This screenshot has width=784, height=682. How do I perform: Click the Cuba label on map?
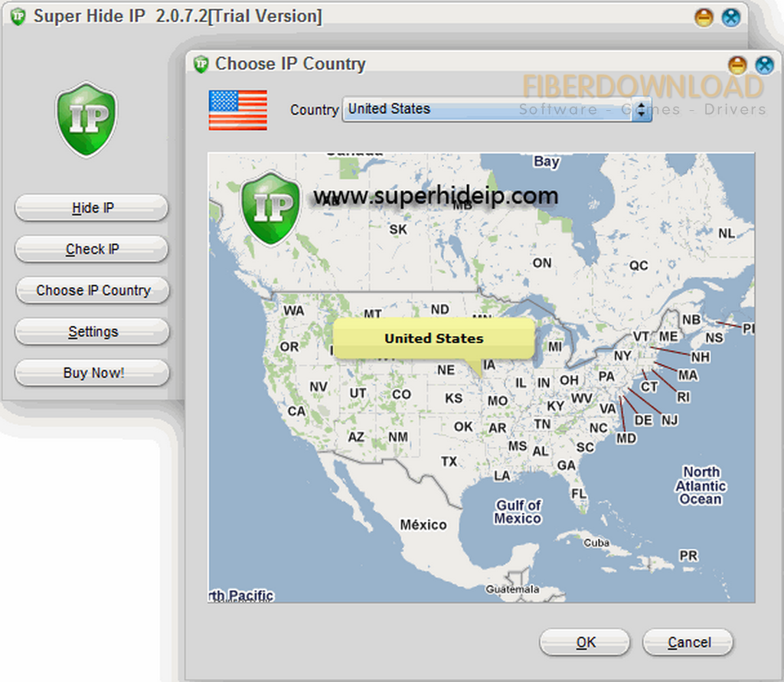596,543
